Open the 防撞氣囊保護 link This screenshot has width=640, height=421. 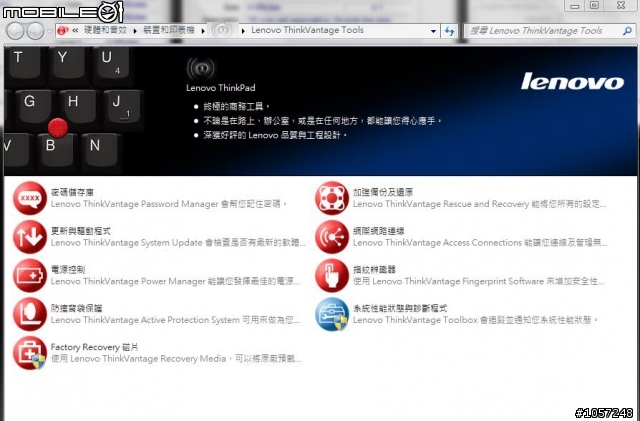click(x=77, y=308)
